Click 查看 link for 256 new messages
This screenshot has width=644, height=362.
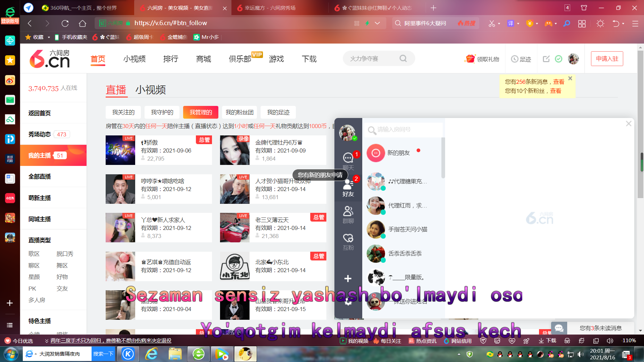point(558,82)
